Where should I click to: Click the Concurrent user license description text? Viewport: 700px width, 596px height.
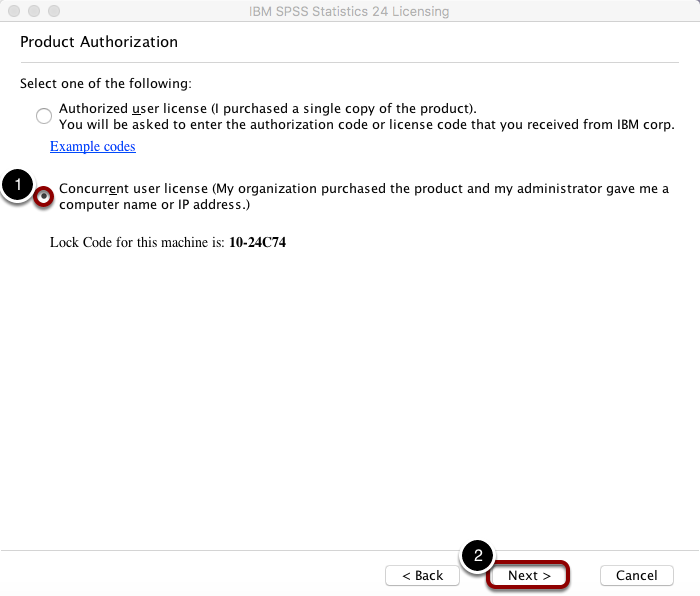(x=364, y=196)
